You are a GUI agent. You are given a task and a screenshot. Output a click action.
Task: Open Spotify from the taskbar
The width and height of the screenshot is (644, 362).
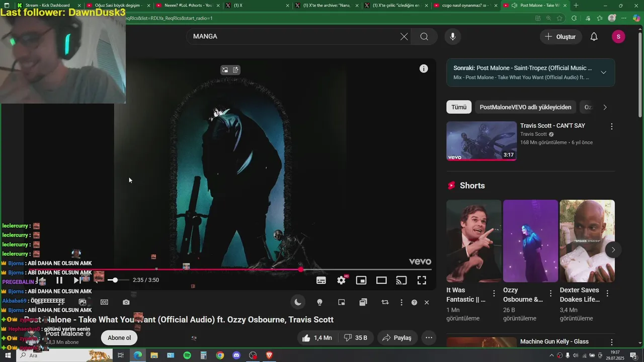187,355
